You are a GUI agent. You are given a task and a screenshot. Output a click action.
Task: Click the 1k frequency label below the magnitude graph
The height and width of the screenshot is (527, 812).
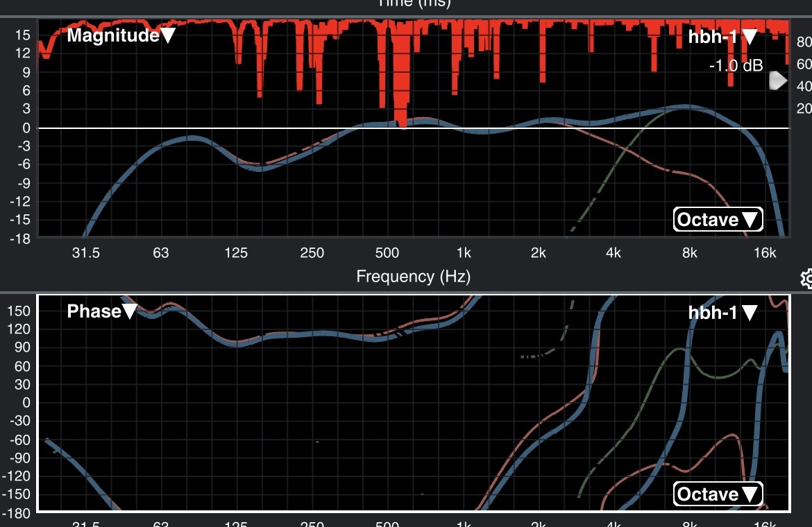pyautogui.click(x=464, y=252)
